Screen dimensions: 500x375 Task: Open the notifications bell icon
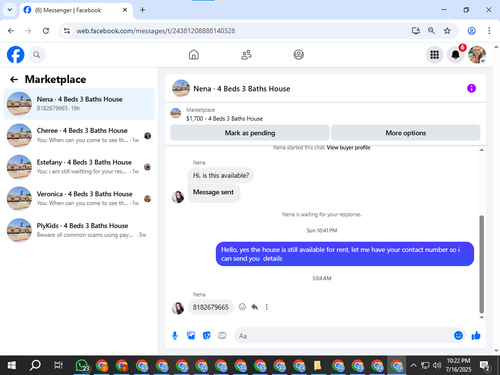pyautogui.click(x=456, y=55)
